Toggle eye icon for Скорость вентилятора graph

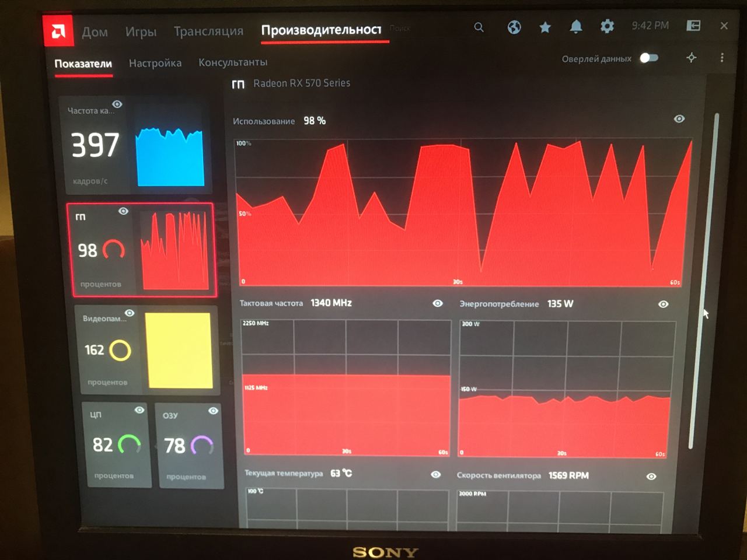click(651, 476)
